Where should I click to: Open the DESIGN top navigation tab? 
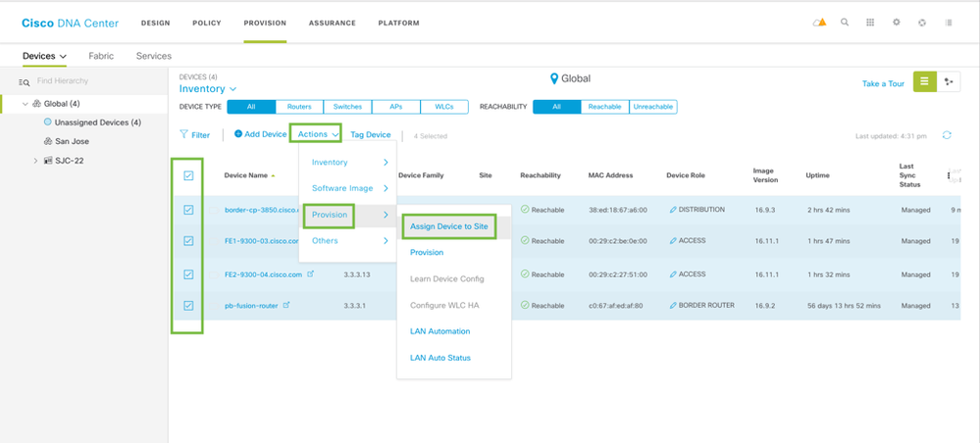156,24
